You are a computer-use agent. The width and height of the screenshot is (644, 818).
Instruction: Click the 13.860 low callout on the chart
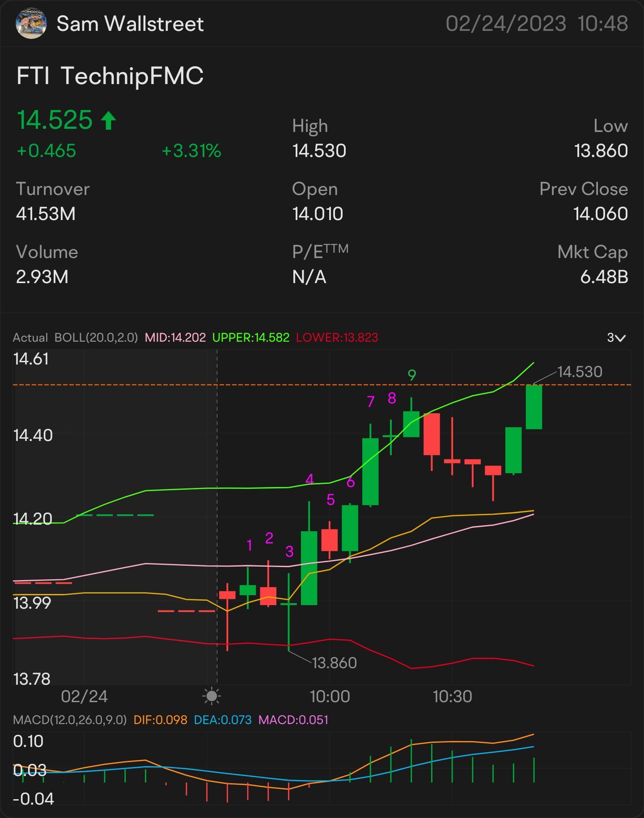334,663
